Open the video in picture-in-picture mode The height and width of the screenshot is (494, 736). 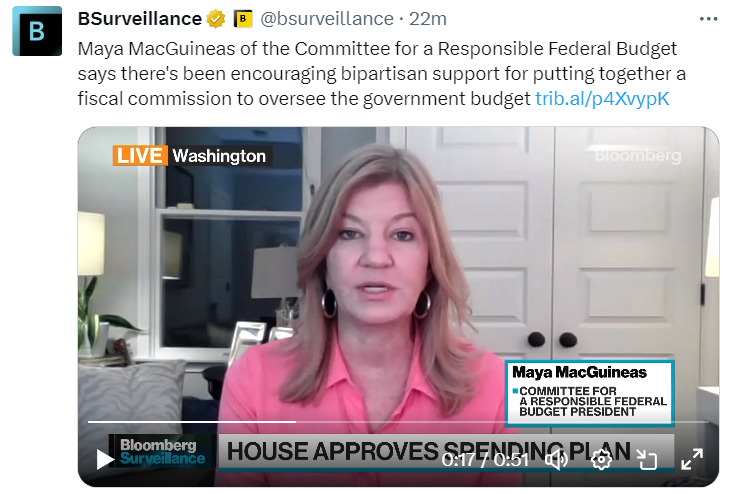pos(646,459)
